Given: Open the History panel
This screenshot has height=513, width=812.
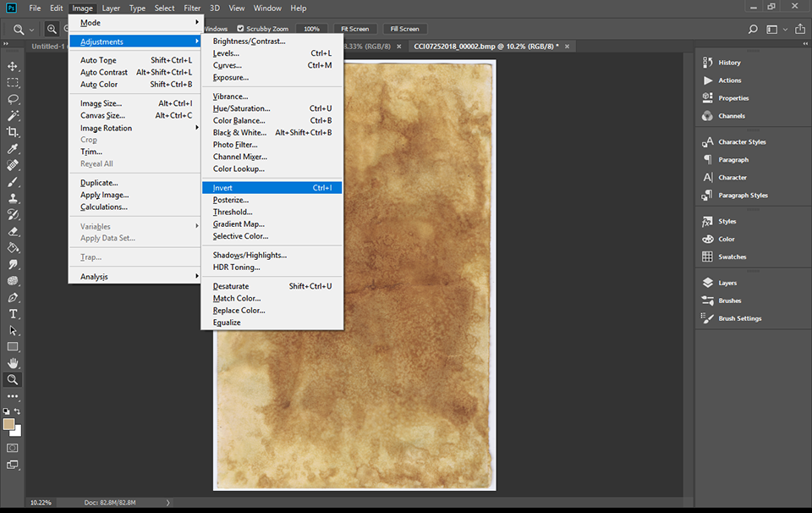Looking at the screenshot, I should pyautogui.click(x=729, y=63).
